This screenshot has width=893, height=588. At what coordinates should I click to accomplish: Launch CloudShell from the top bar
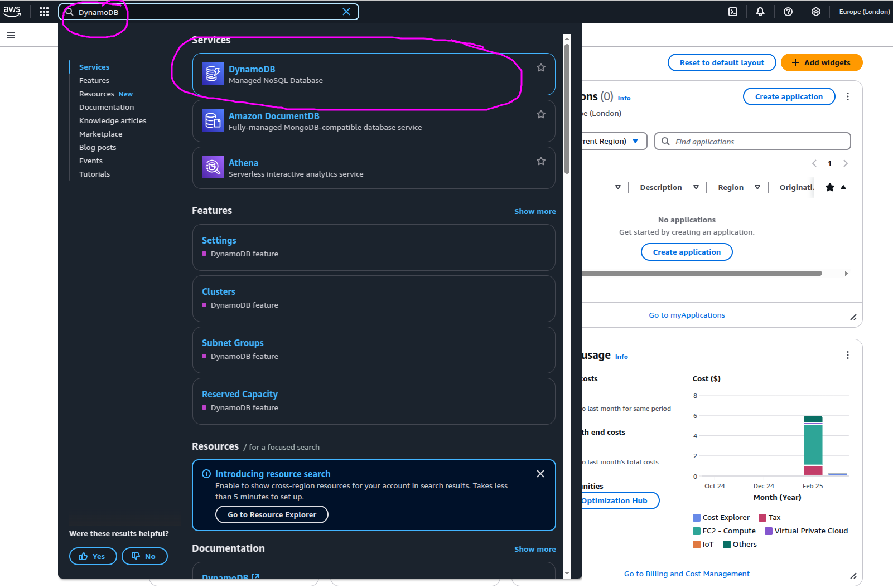(x=733, y=12)
